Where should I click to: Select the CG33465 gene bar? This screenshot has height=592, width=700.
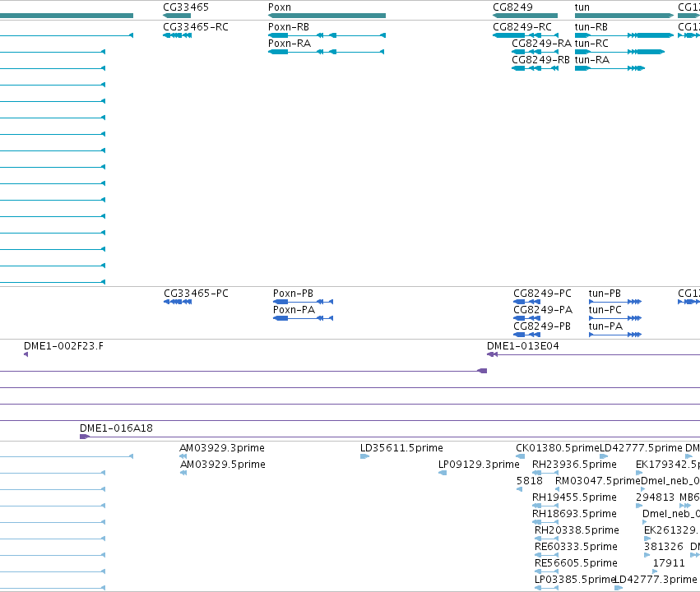[177, 16]
